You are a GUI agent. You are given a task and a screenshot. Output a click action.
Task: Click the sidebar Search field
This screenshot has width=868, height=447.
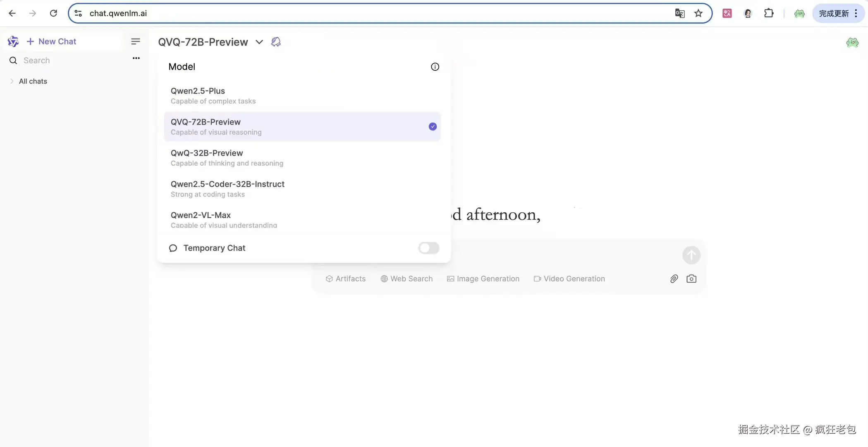(62, 60)
